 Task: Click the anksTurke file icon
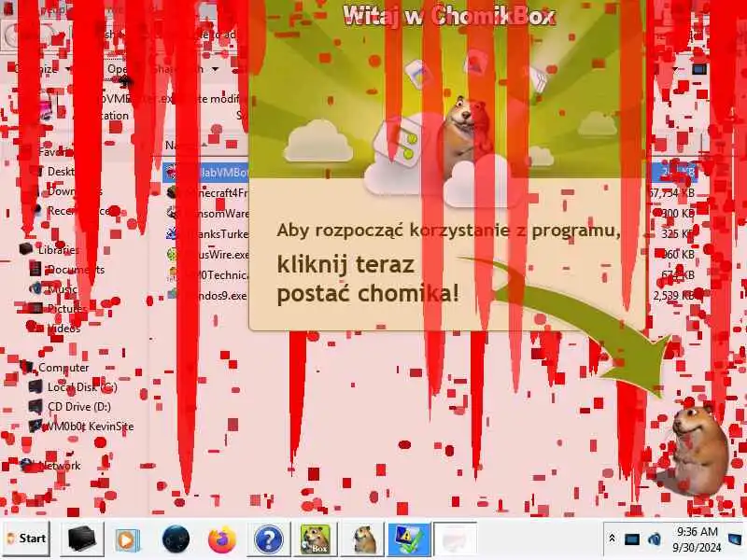pos(172,233)
